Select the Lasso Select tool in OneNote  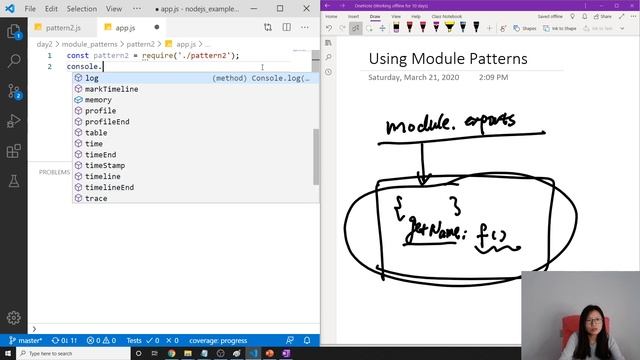[x=369, y=28]
